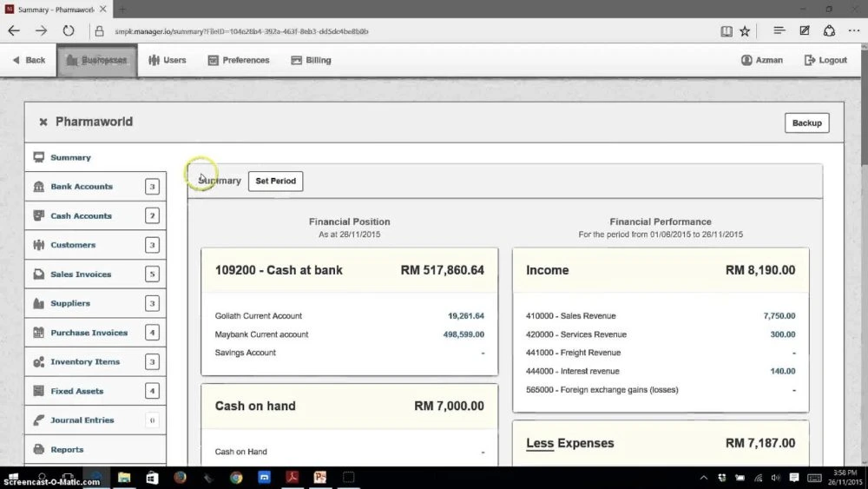Click the Set Period button
The width and height of the screenshot is (868, 489).
coord(276,181)
